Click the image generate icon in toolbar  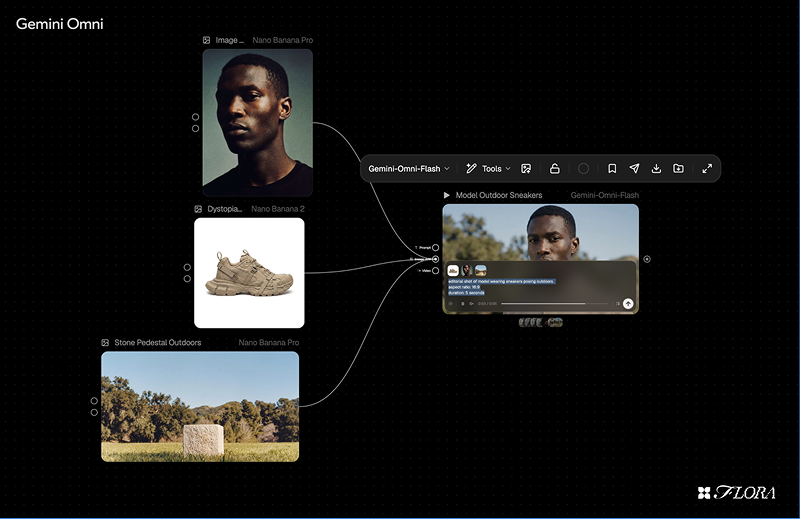pos(526,168)
